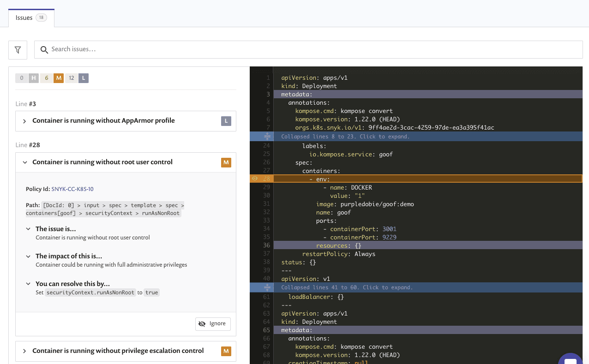Collapse the root user control issue card
The height and width of the screenshot is (364, 589).
26,162
